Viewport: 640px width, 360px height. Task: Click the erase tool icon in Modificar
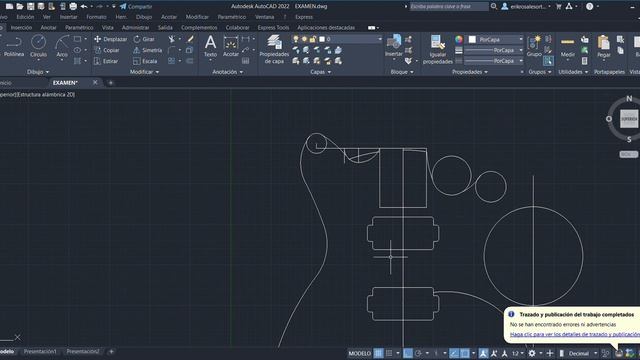point(190,39)
